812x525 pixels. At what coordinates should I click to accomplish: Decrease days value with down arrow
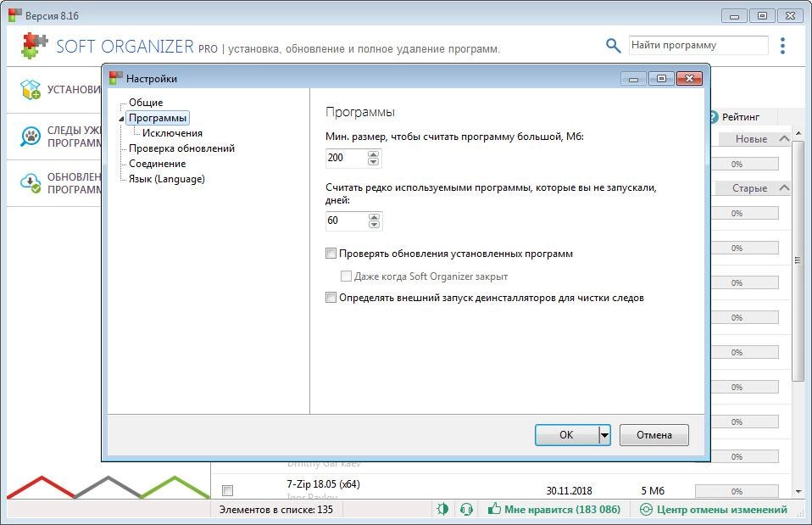coord(374,225)
